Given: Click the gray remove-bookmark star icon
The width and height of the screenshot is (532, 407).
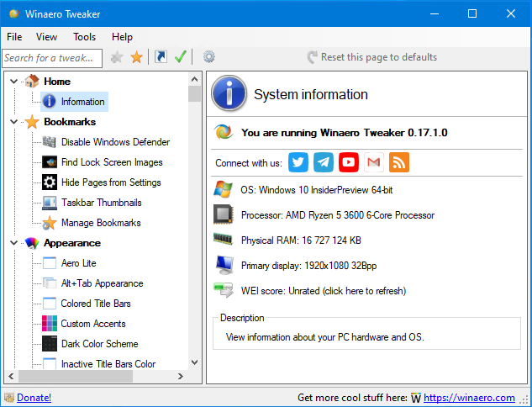Looking at the screenshot, I should 117,57.
